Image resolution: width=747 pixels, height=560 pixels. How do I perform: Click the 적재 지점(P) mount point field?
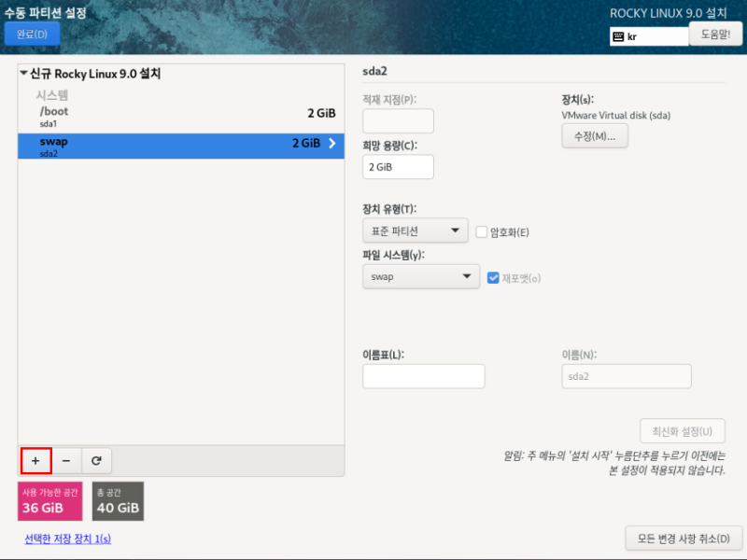point(399,121)
